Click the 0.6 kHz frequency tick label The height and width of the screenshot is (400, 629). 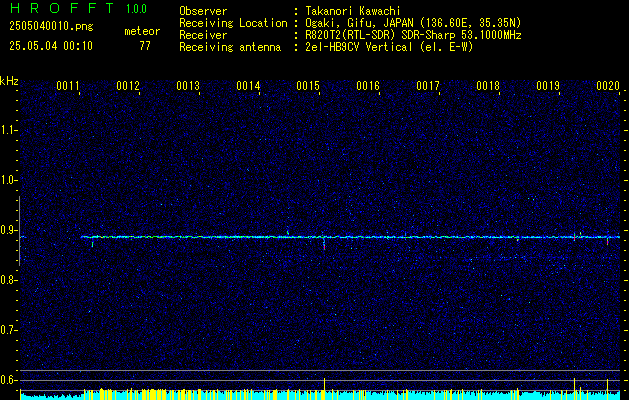(x=8, y=380)
